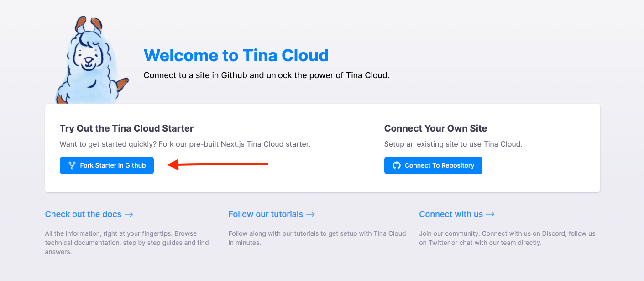644x281 pixels.
Task: Open the Follow our tutorials link
Action: (272, 214)
